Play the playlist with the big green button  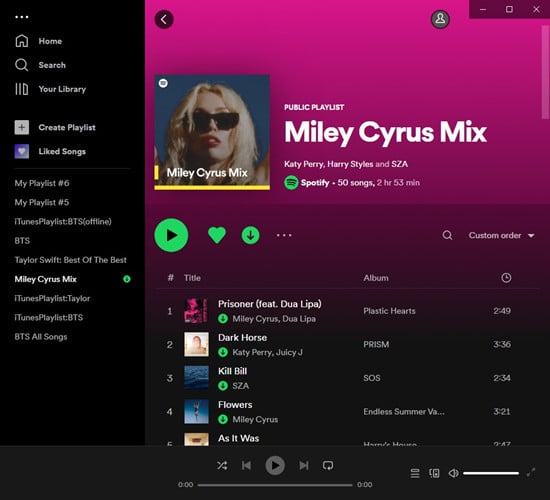[x=171, y=235]
